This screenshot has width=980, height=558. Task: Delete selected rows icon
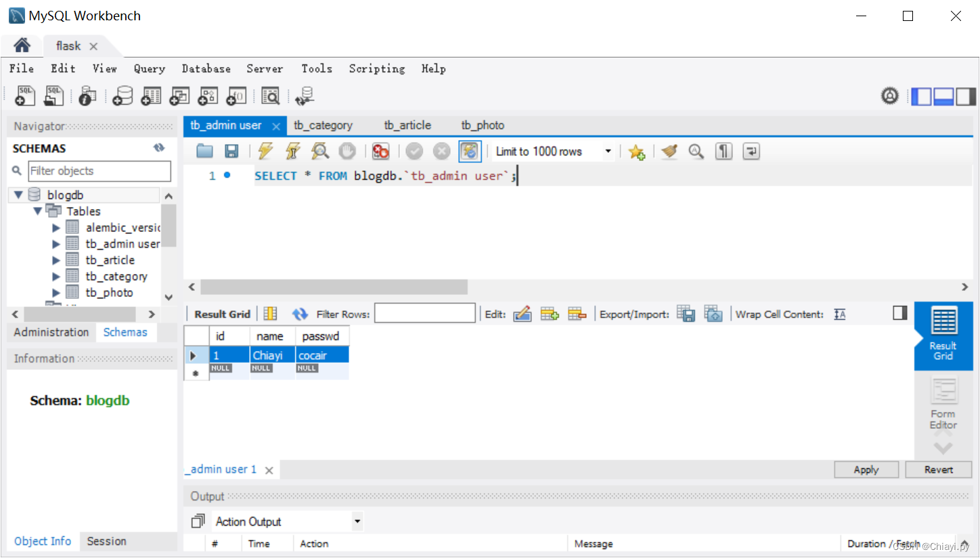pyautogui.click(x=577, y=314)
